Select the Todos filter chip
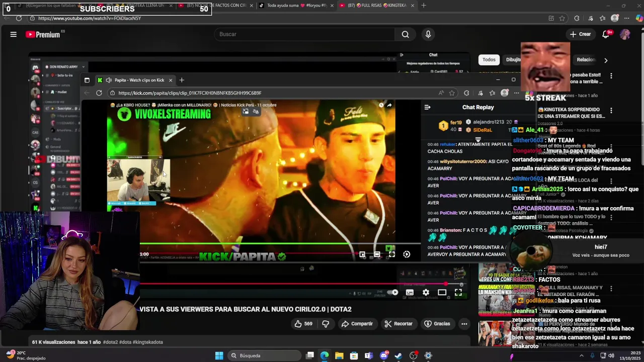The image size is (644, 362). pos(489,59)
